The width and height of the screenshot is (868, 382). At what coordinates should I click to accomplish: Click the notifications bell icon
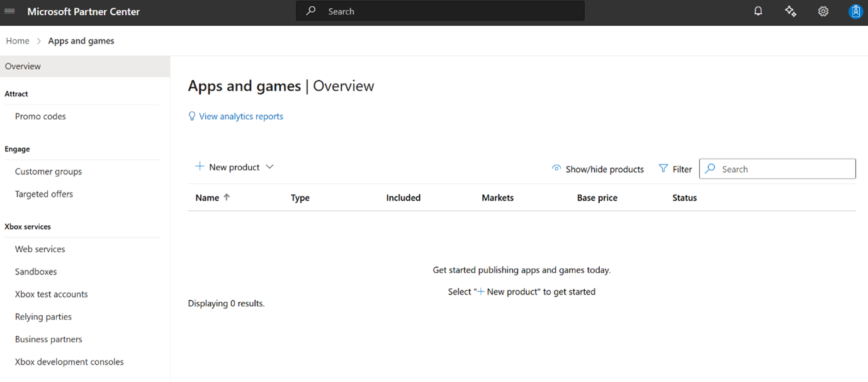[x=758, y=11]
